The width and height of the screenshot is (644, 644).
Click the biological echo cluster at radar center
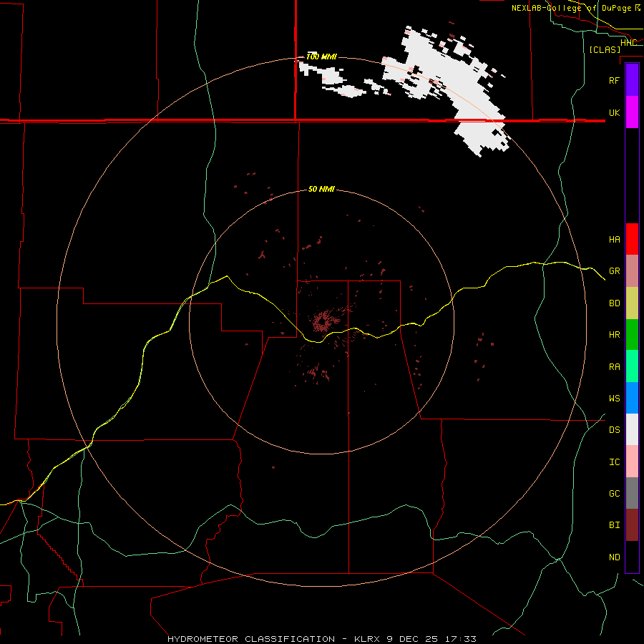click(321, 321)
